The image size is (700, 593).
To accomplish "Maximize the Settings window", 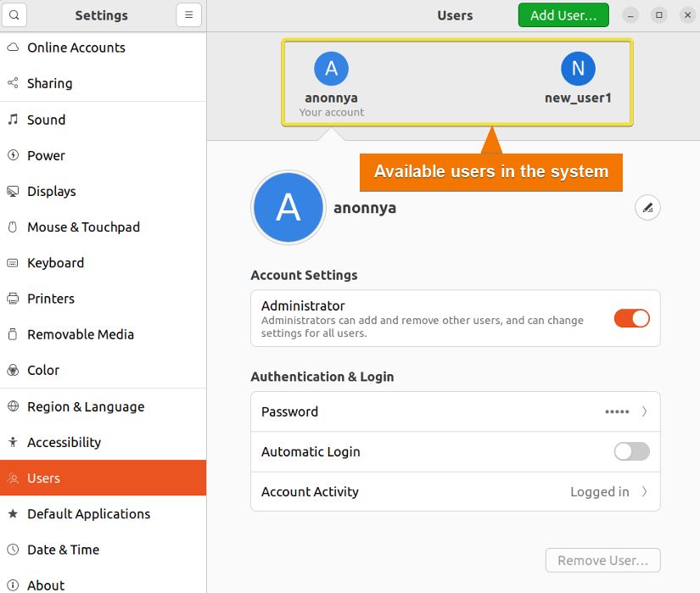I will point(659,15).
